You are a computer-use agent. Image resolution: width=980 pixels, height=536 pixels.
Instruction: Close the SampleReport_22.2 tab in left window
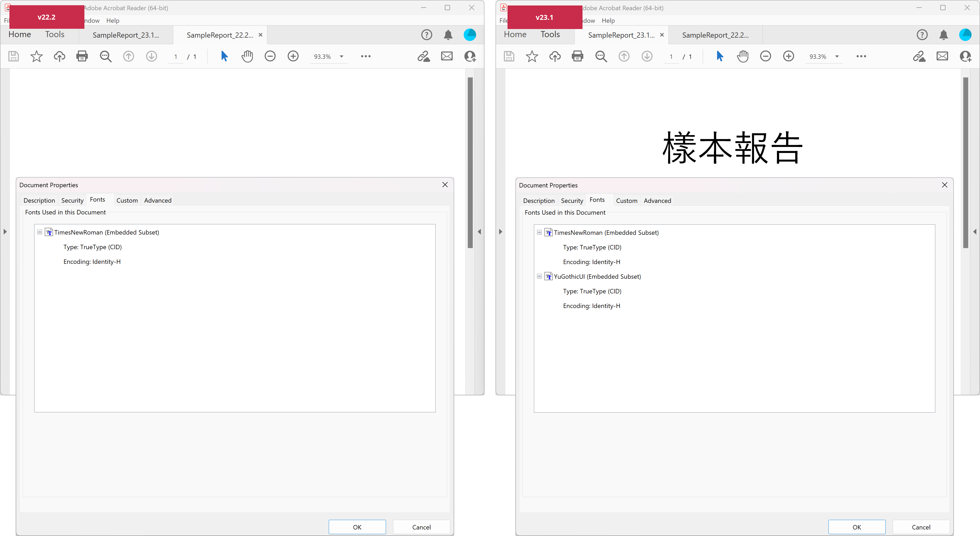coord(261,35)
